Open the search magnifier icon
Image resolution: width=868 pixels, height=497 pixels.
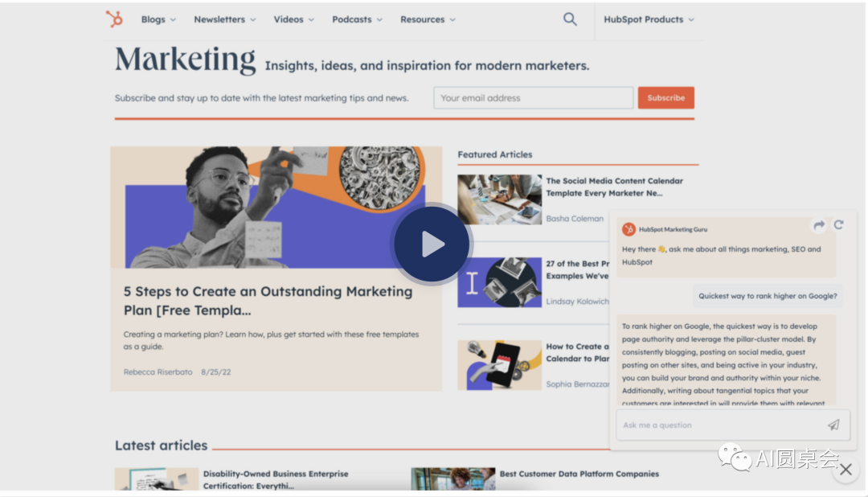coord(570,19)
